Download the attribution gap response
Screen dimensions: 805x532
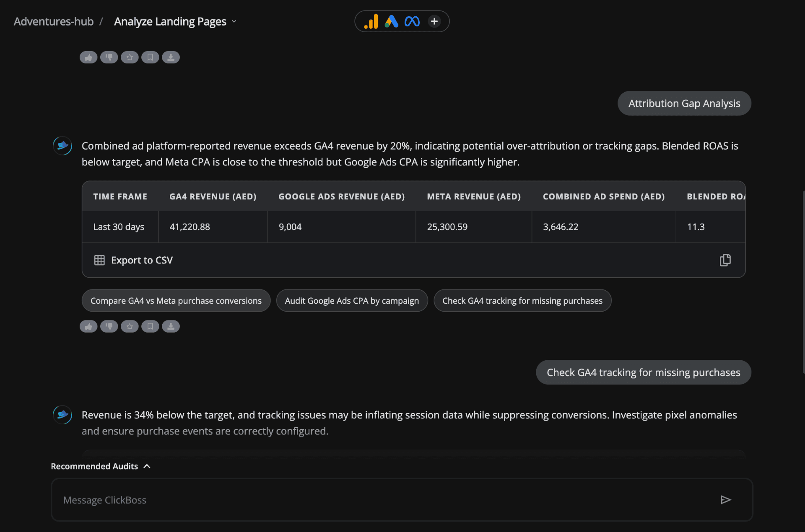click(x=171, y=326)
